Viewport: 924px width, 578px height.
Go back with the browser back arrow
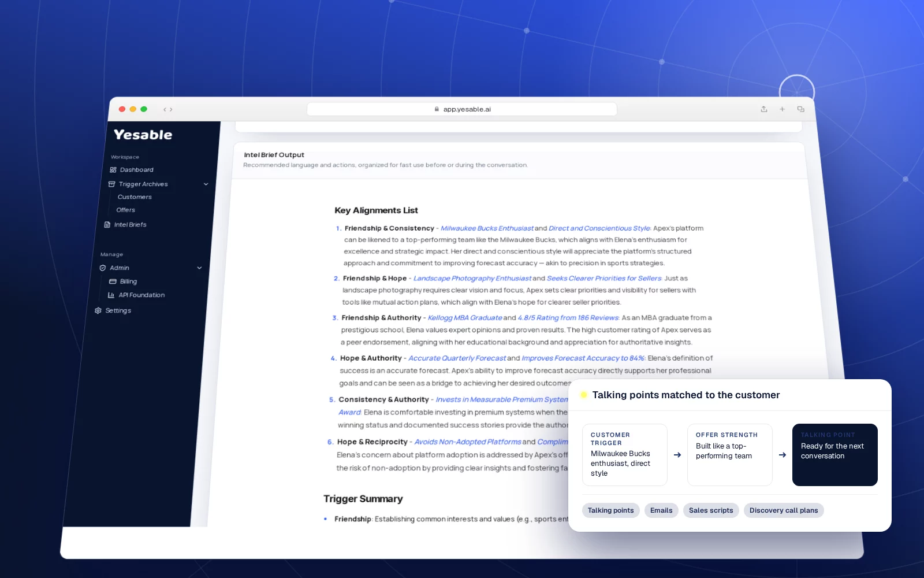coord(165,109)
